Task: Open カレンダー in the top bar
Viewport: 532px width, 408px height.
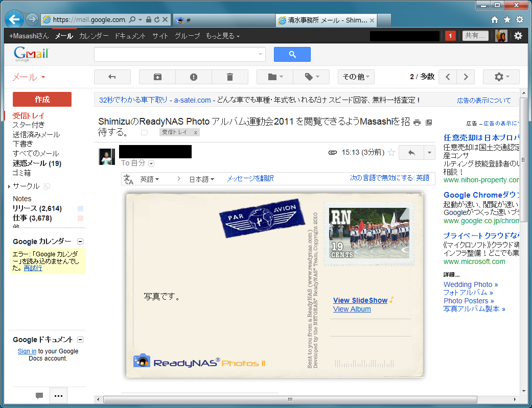Action: (x=94, y=36)
